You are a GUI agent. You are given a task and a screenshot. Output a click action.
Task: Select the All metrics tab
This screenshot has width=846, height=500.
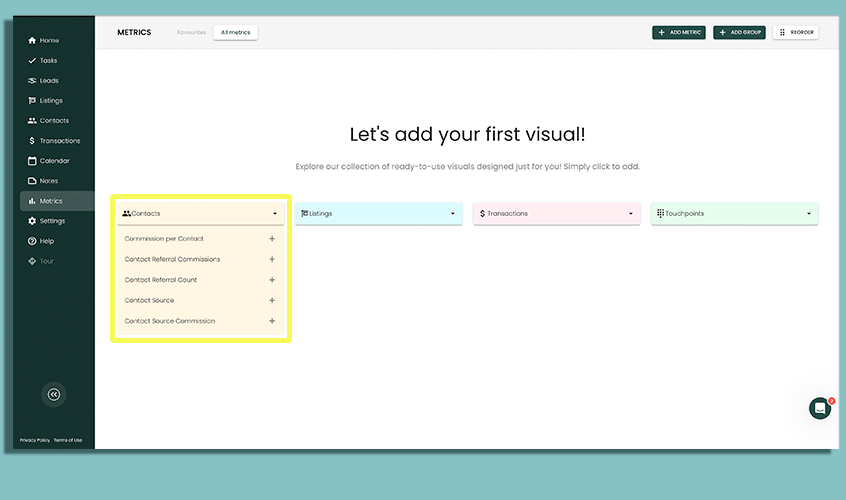coord(235,32)
